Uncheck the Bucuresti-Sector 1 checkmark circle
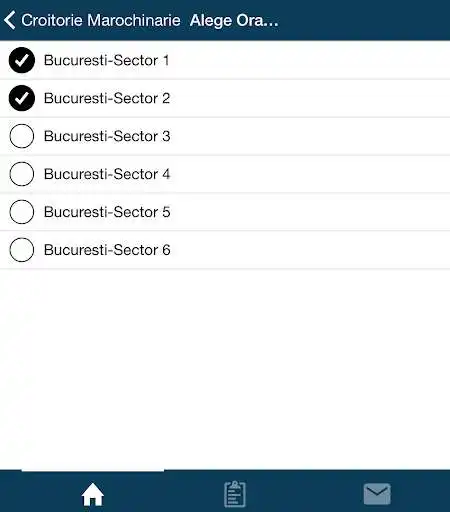The image size is (450, 512). coord(22,60)
